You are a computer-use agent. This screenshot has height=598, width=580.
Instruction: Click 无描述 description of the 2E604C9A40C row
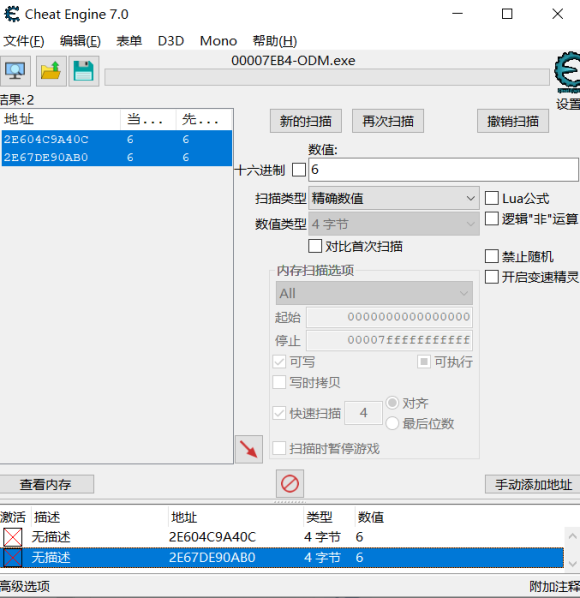click(51, 537)
